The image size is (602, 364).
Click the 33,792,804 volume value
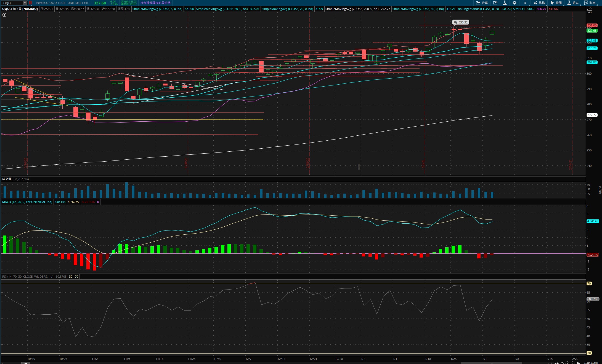click(x=21, y=179)
